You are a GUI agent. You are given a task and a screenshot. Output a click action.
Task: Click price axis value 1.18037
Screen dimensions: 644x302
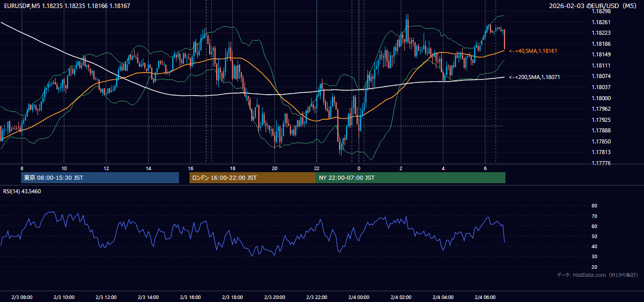[x=601, y=87]
